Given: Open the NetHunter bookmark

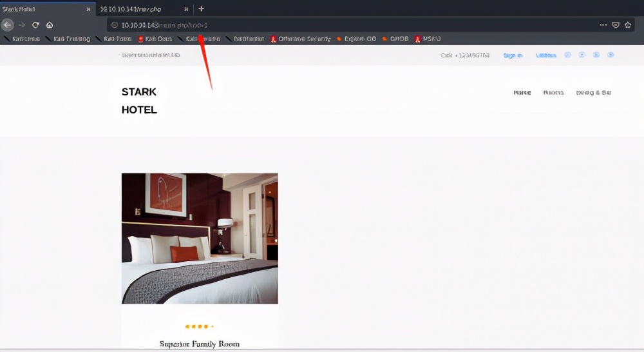Looking at the screenshot, I should click(245, 39).
